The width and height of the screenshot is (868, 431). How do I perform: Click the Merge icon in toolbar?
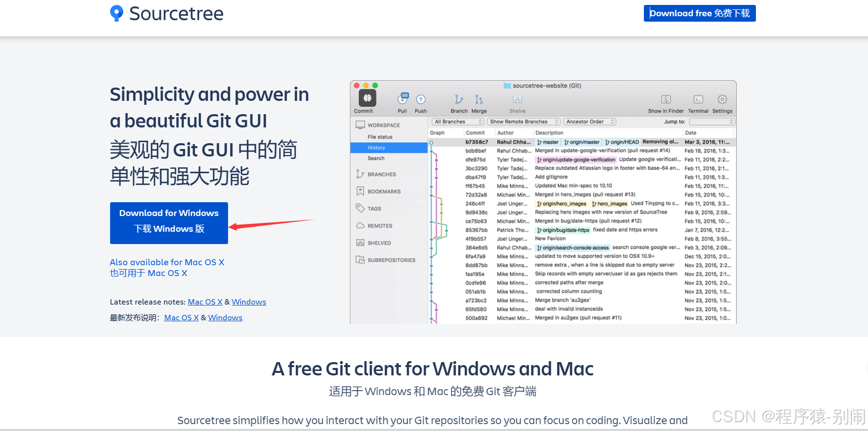pos(479,99)
